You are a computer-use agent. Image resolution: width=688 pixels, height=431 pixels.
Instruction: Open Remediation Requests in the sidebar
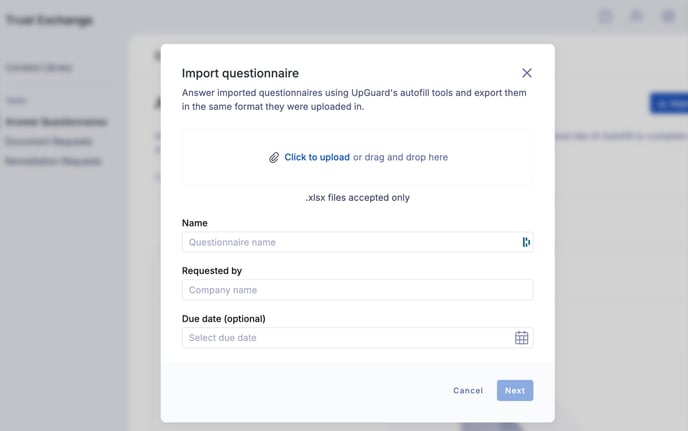54,161
